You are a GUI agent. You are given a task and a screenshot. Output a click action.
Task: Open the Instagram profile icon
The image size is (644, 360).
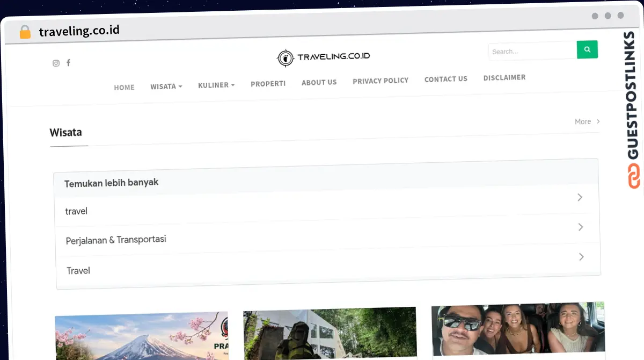point(56,63)
